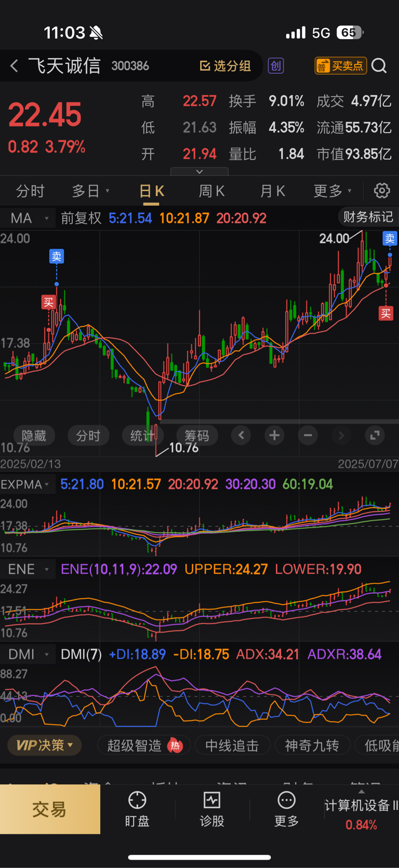Open the 筹码 chip distribution tool
This screenshot has width=399, height=868.
coord(197,436)
